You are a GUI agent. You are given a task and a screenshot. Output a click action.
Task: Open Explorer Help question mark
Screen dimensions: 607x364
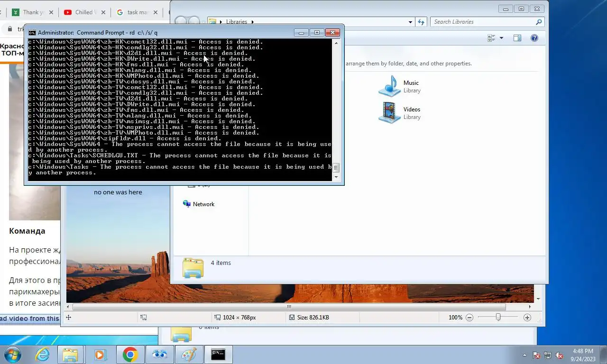pos(534,38)
